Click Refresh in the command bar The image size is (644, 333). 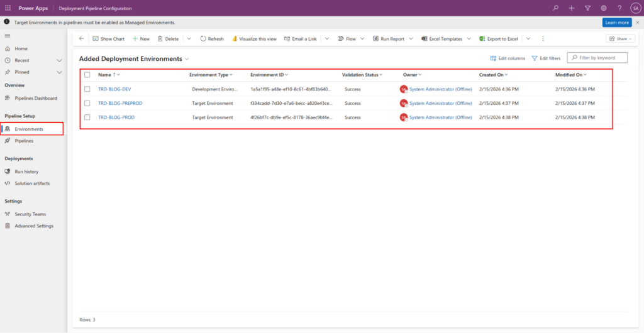click(212, 39)
